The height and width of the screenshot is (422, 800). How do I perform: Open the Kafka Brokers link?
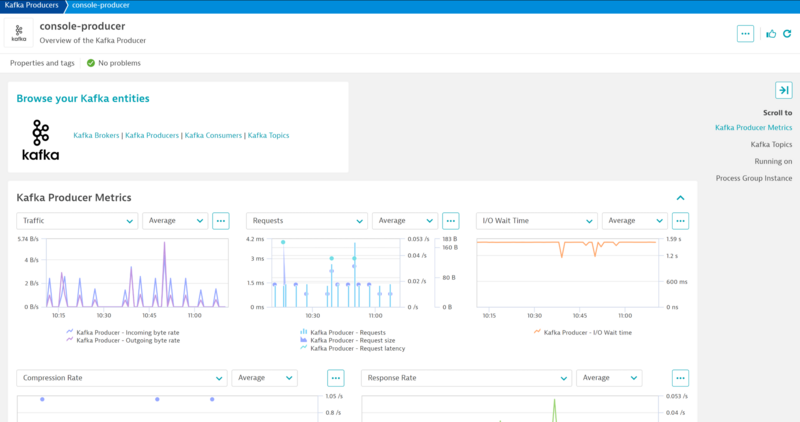[x=96, y=135]
